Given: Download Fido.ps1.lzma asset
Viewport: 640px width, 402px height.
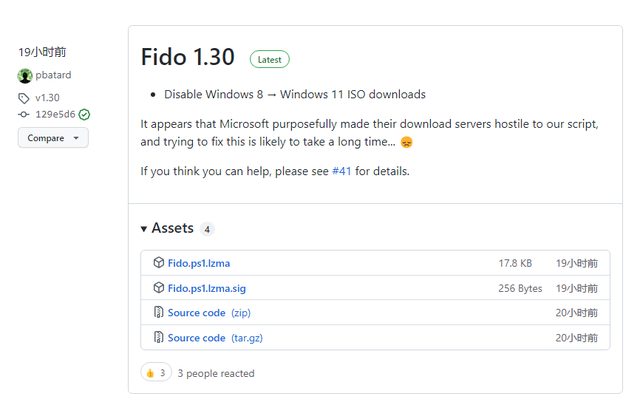Looking at the screenshot, I should pos(199,263).
